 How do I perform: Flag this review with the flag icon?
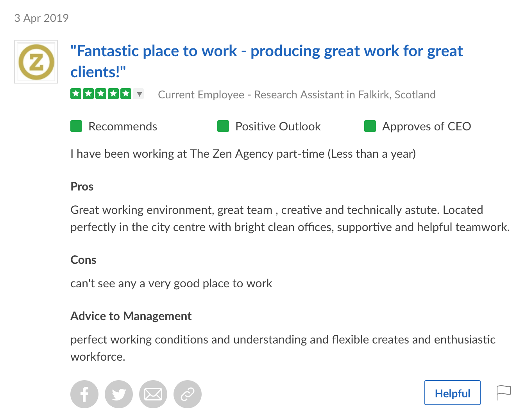[503, 392]
